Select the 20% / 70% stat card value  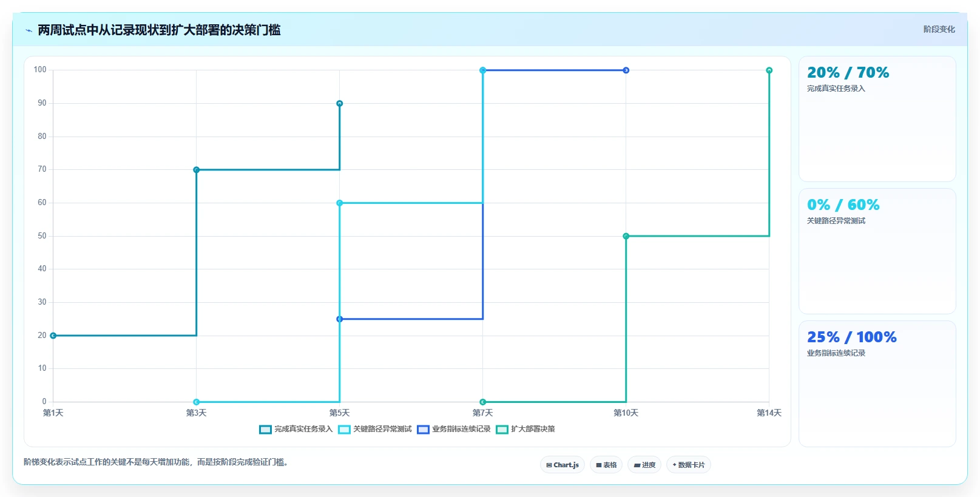(848, 73)
